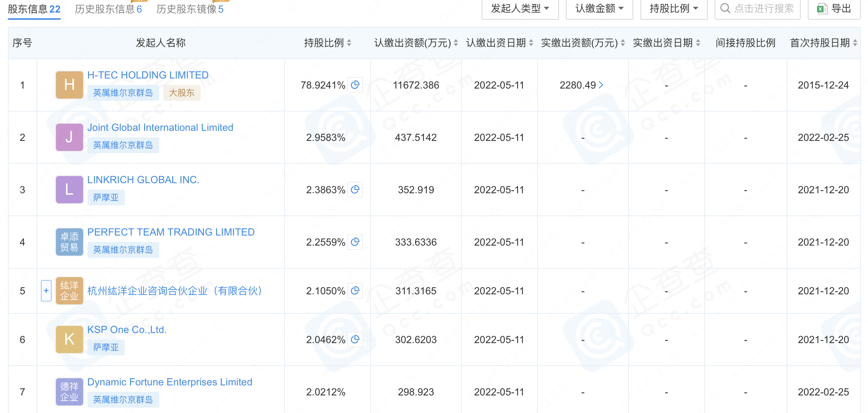Click the 纮洋企业 logo avatar
The image size is (868, 413).
[x=70, y=291]
